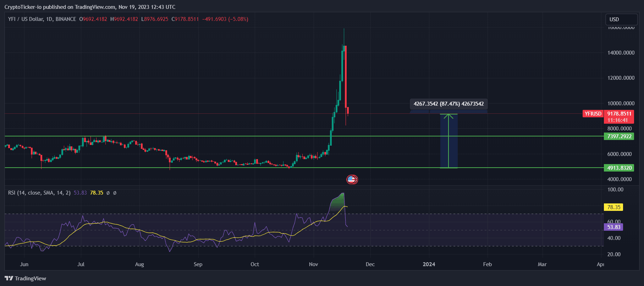Open the USD currency selector
Image resolution: width=644 pixels, height=286 pixels.
click(x=621, y=19)
